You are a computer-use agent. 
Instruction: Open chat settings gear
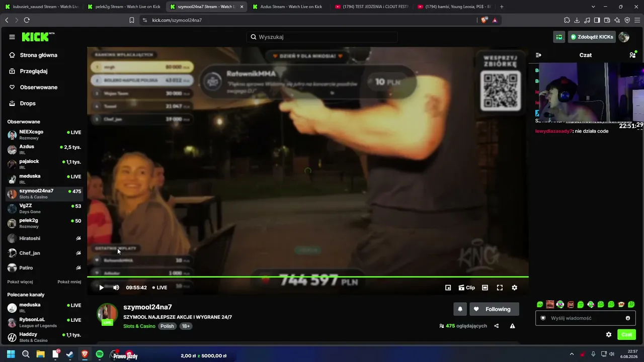pos(609,334)
